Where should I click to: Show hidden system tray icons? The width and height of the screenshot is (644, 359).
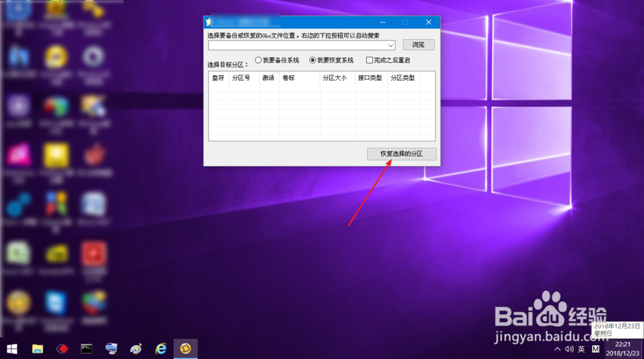[557, 349]
